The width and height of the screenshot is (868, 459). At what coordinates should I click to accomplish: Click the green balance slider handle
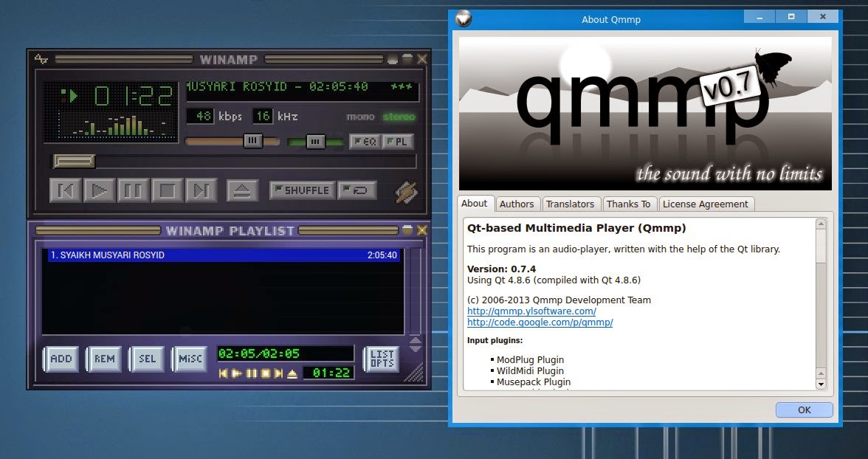(315, 142)
